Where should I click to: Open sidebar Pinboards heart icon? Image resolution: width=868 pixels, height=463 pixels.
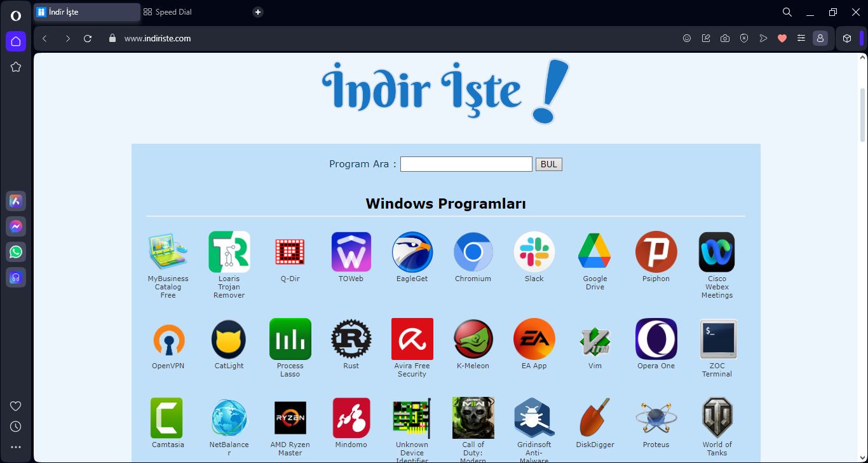tap(16, 406)
